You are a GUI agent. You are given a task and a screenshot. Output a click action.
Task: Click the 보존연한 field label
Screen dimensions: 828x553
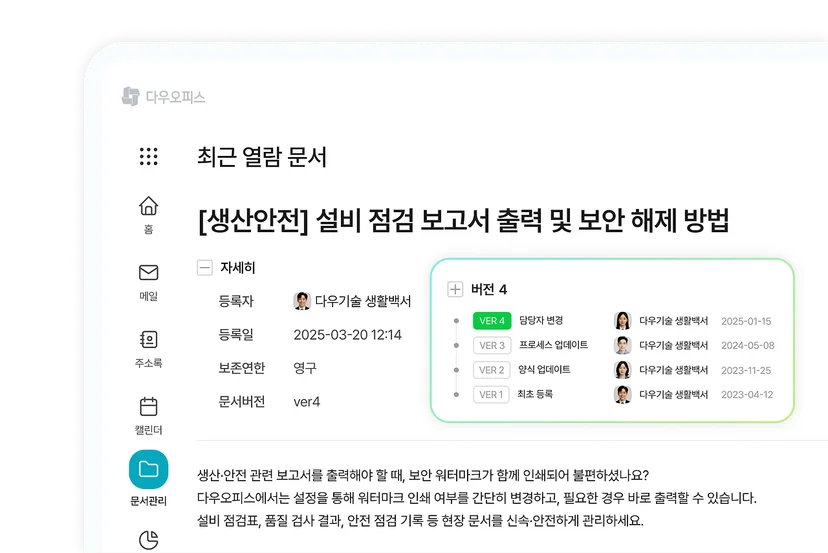coord(242,368)
